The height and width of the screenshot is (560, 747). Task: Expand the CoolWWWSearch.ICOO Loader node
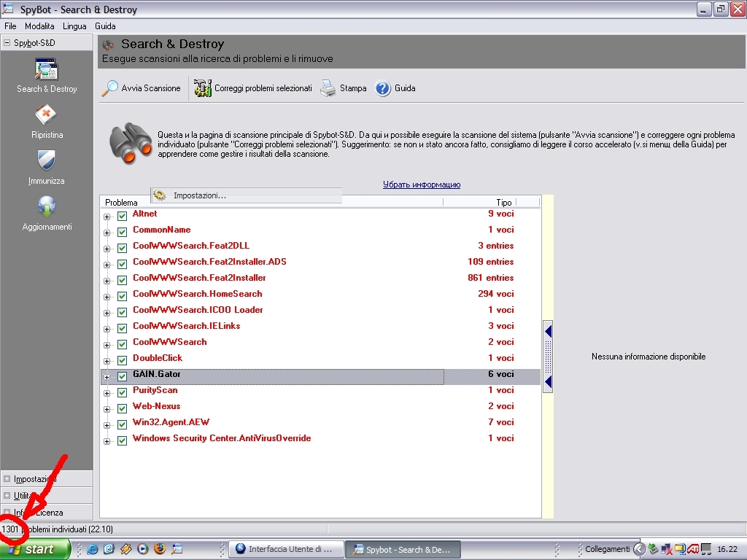coord(107,313)
